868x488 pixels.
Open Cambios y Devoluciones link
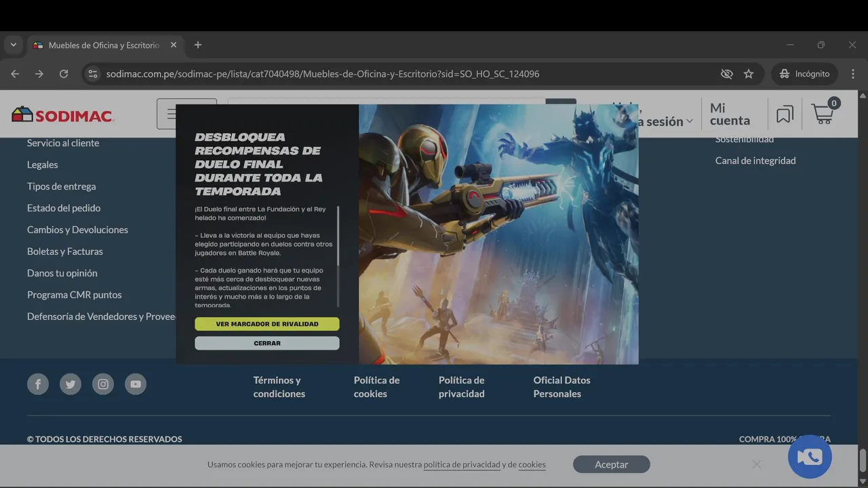[77, 230]
